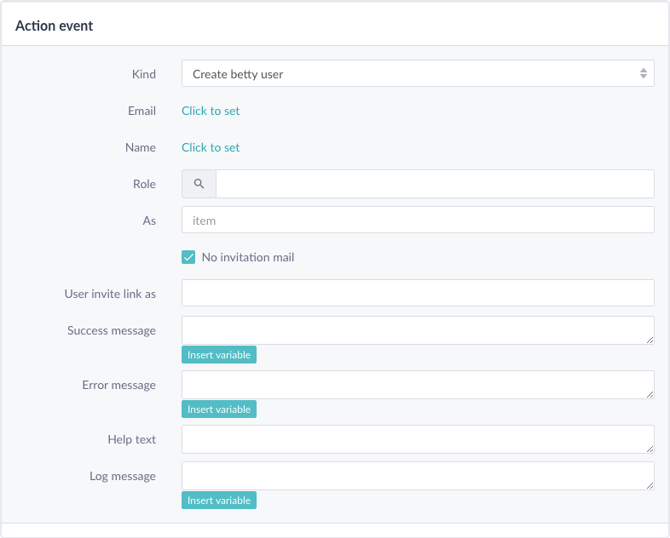Click to set the Name value
The image size is (670, 538).
click(x=210, y=147)
